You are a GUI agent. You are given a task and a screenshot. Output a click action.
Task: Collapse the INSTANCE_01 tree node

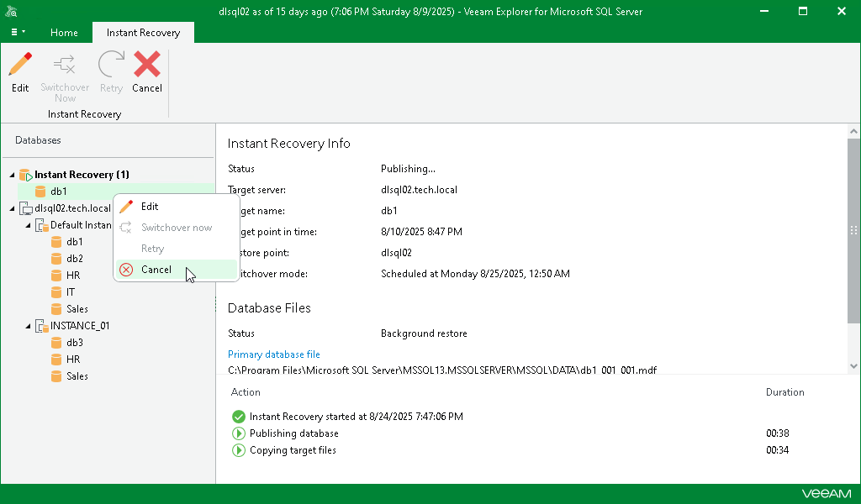(x=28, y=326)
